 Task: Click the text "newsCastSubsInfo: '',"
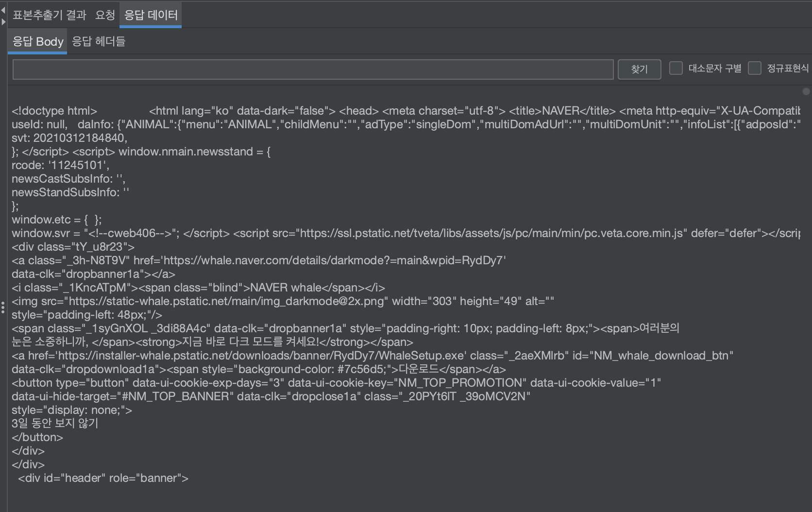coord(68,179)
